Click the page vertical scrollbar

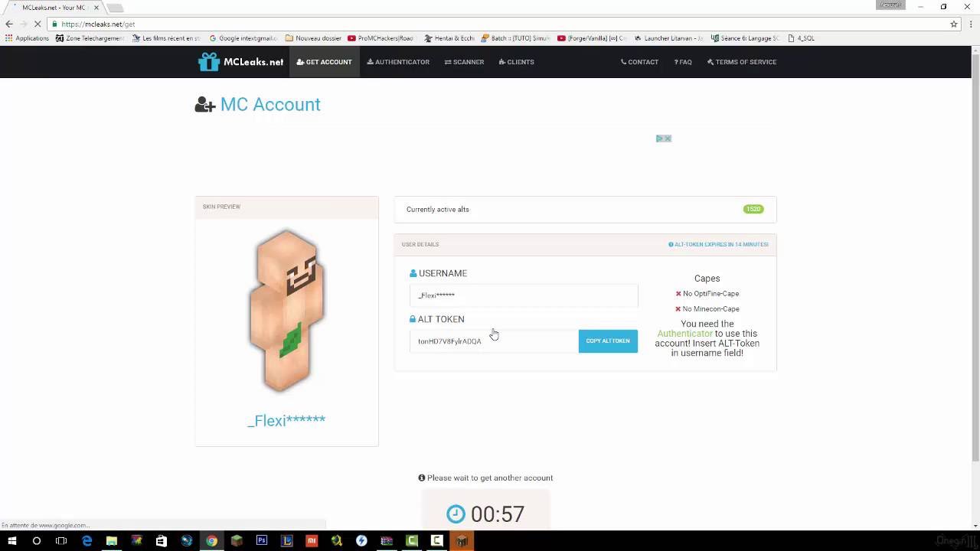point(975,256)
